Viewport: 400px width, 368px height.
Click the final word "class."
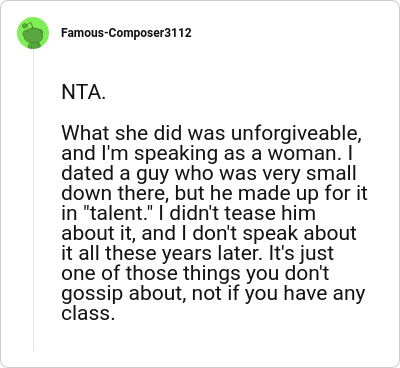pos(88,313)
